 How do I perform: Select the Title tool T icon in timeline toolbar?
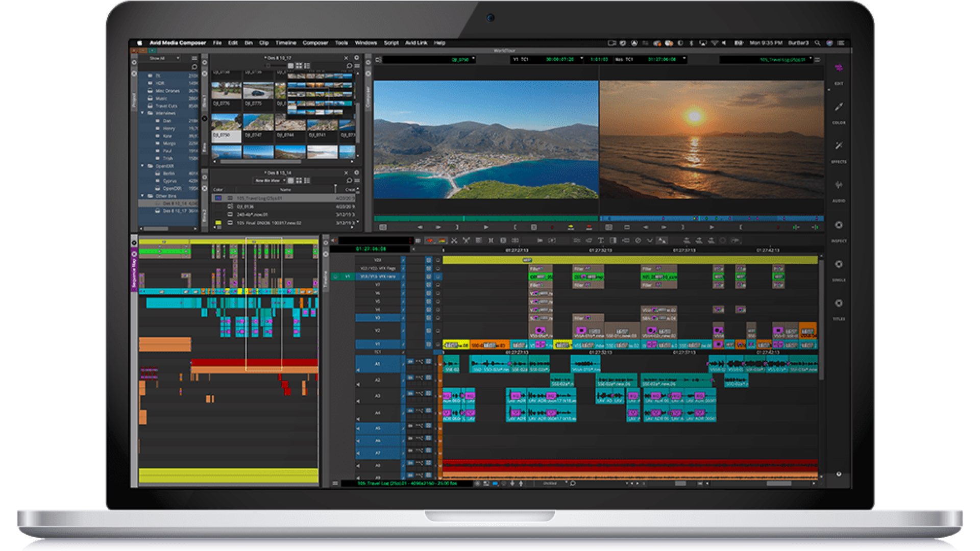601,240
